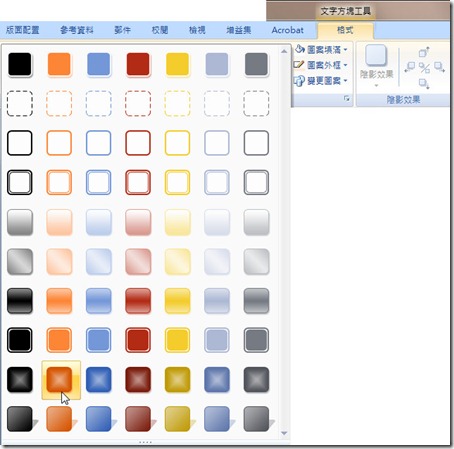Screen dimensions: 454x449
Task: Switch to the Acrobat tab
Action: point(287,30)
